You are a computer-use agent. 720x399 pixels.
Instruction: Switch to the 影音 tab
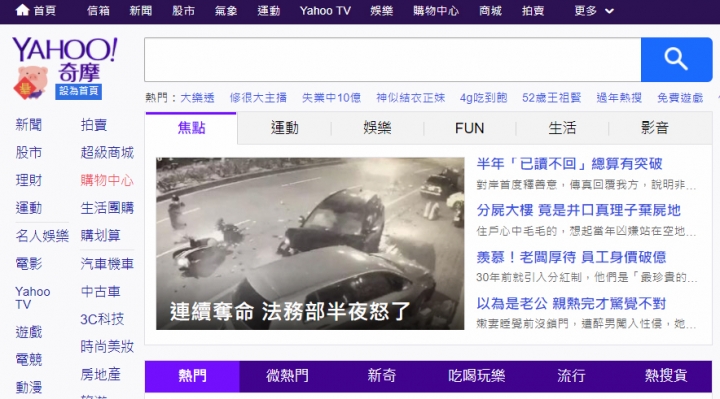tap(655, 128)
